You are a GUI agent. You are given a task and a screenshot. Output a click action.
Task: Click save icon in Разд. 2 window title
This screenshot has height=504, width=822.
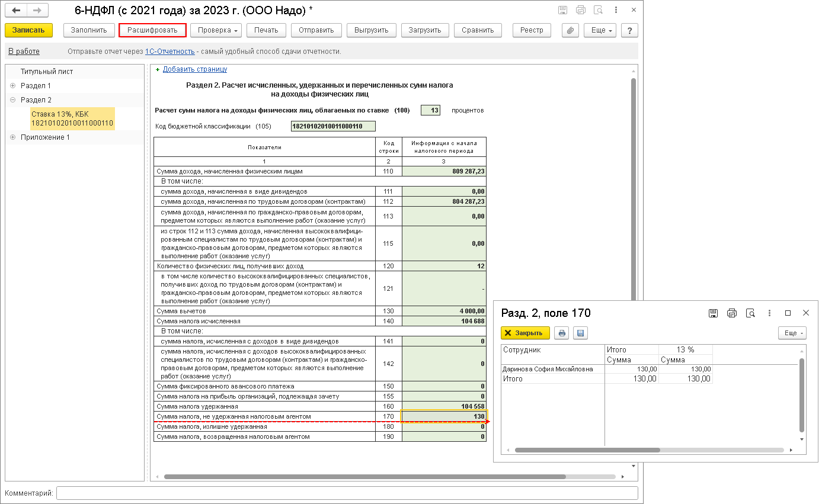(714, 313)
